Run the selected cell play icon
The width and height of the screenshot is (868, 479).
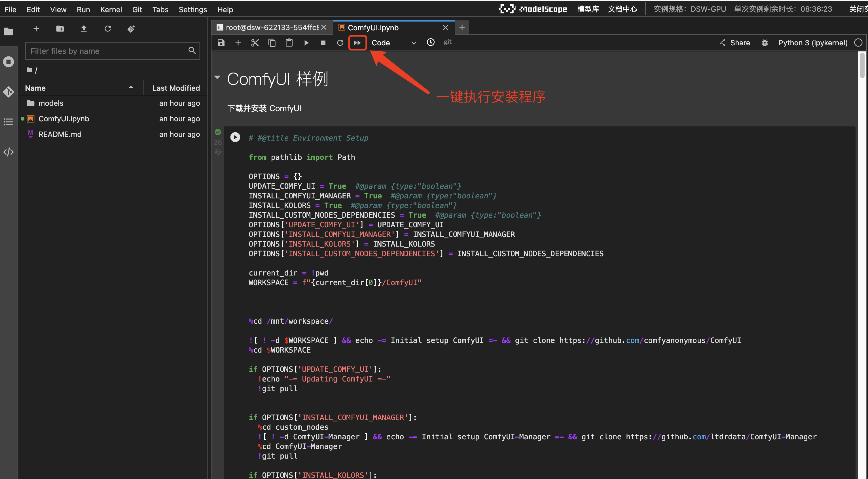click(306, 43)
